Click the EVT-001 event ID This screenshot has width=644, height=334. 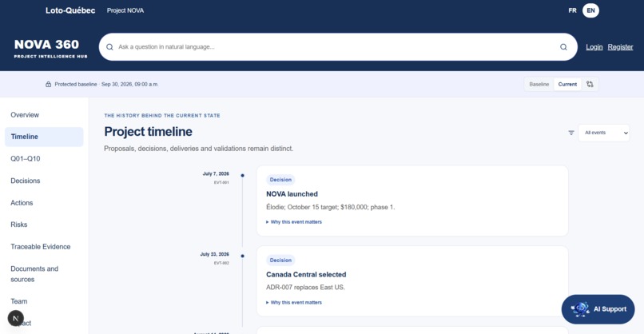tap(221, 182)
